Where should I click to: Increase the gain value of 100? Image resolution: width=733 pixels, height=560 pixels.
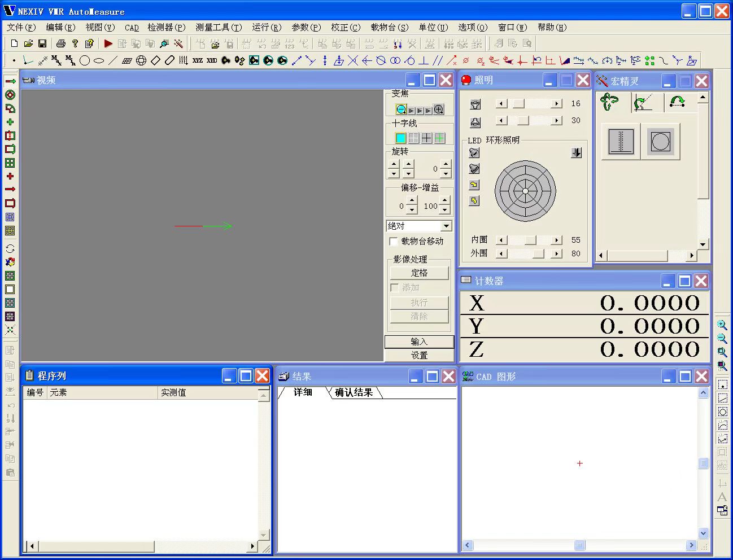[445, 201]
